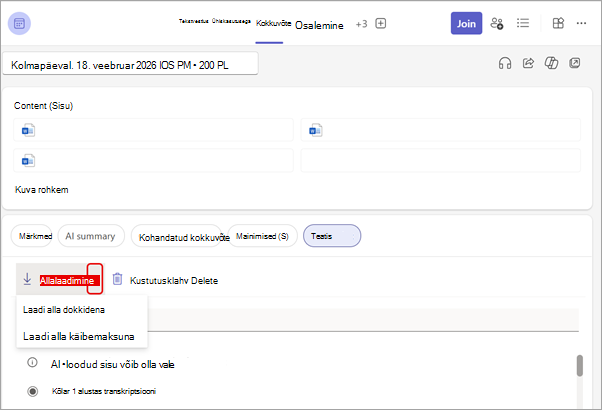Open the meeting details list icon

(x=523, y=23)
